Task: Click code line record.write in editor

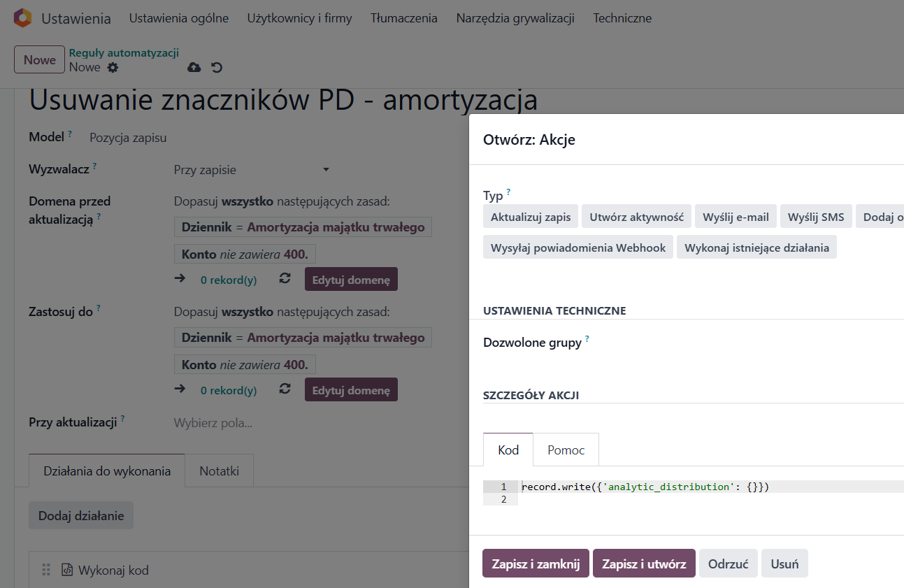Action: tap(645, 487)
